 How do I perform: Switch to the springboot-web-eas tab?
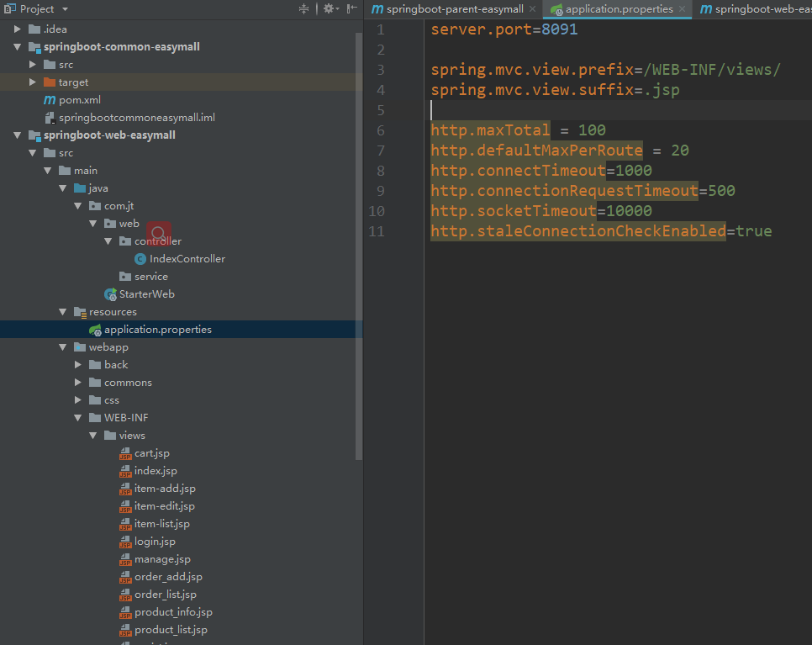[x=755, y=9]
